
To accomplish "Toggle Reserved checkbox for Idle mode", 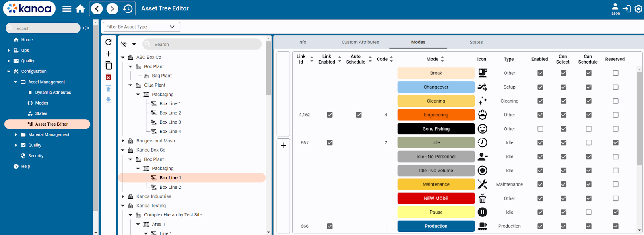I will coord(615,142).
